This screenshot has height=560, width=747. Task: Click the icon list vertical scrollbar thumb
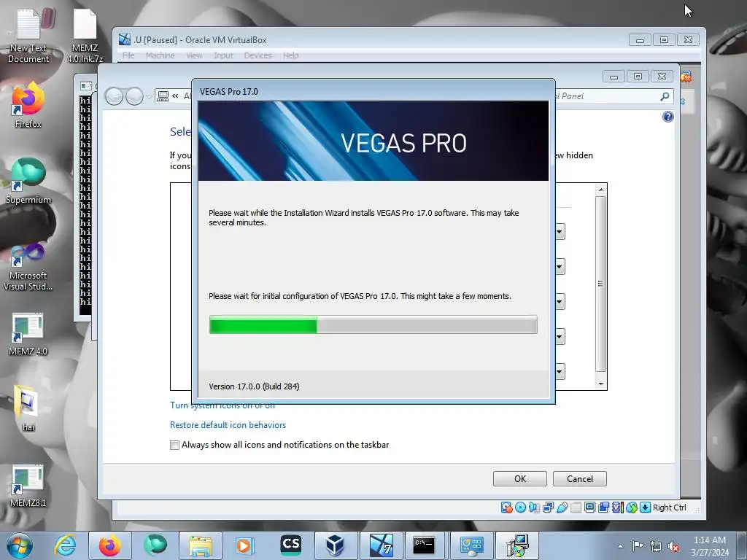(601, 284)
